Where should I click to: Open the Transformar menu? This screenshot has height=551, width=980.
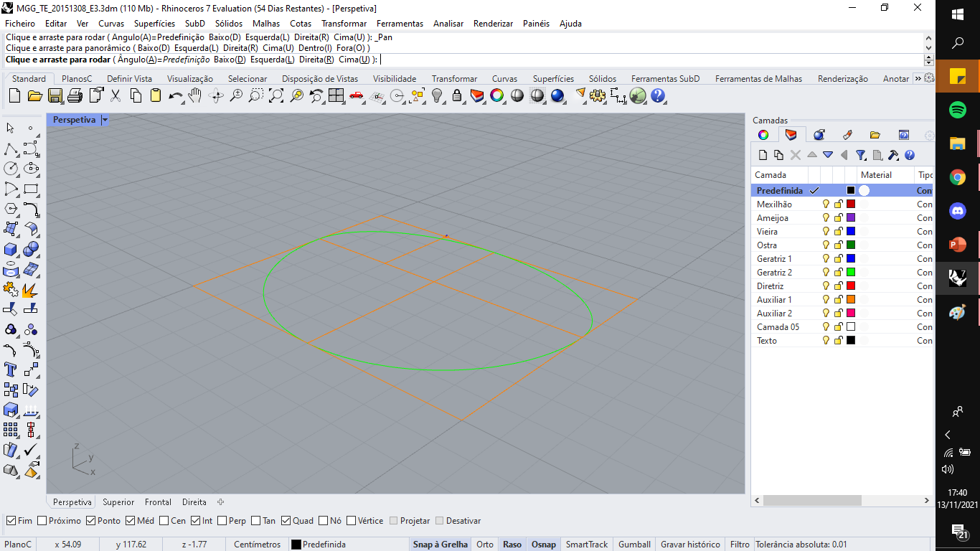344,24
